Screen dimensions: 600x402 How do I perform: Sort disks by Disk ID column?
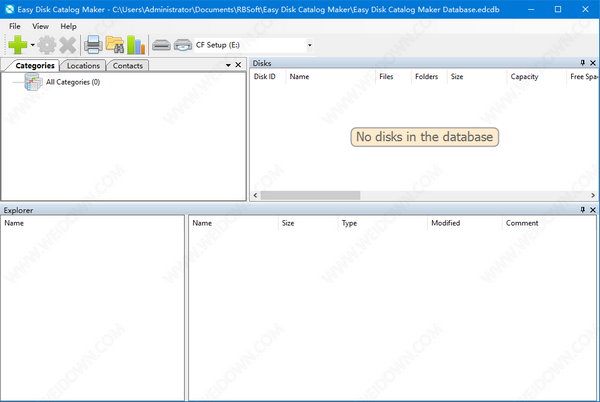click(268, 76)
